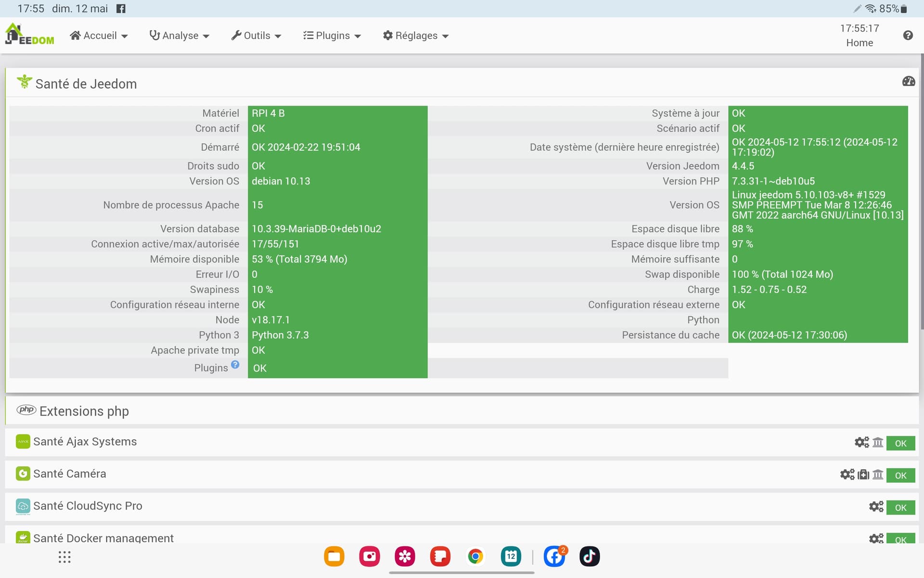This screenshot has height=578, width=924.
Task: Click the bank building icon on Caméra row
Action: pos(878,474)
